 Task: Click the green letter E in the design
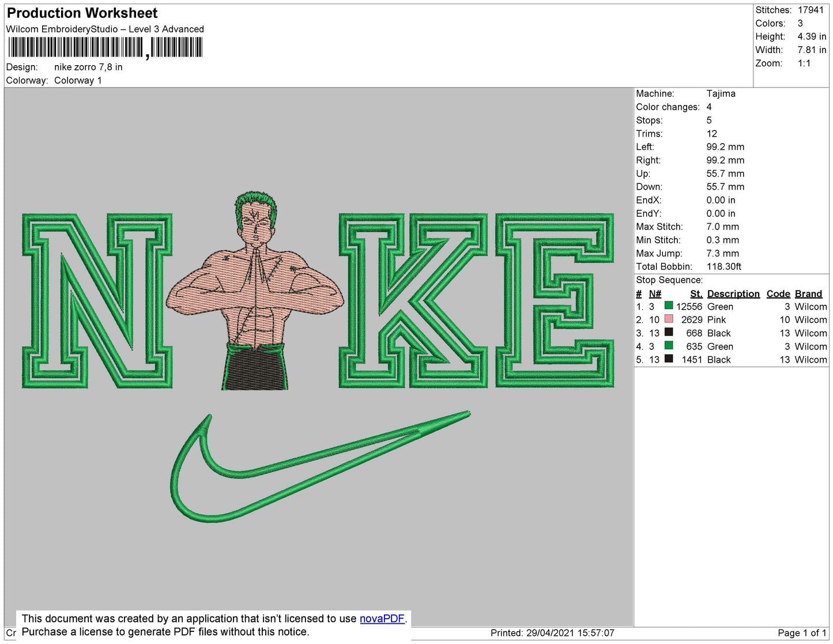(555, 300)
